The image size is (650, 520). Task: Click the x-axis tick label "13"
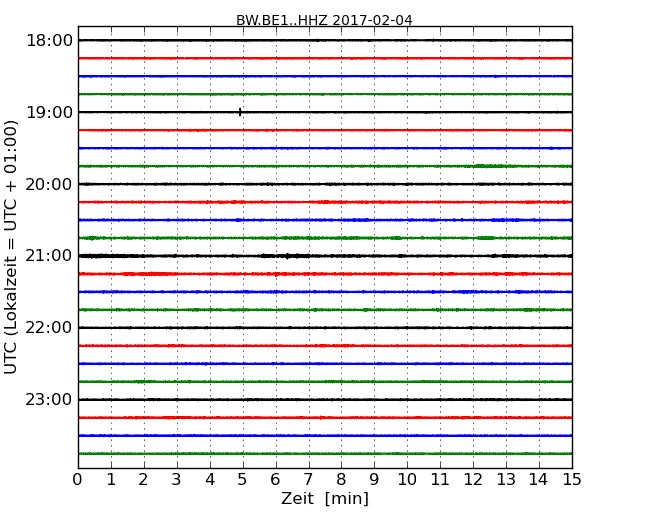pos(506,480)
